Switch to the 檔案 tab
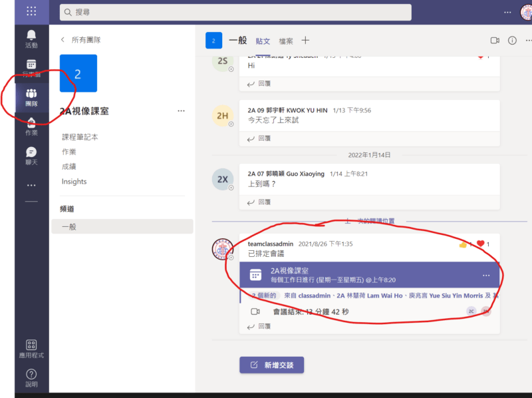 tap(286, 41)
